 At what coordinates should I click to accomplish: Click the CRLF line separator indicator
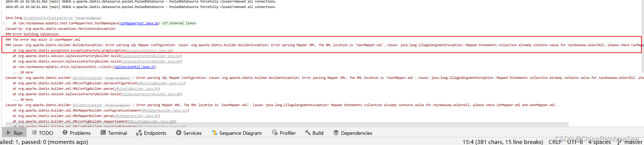click(555, 142)
